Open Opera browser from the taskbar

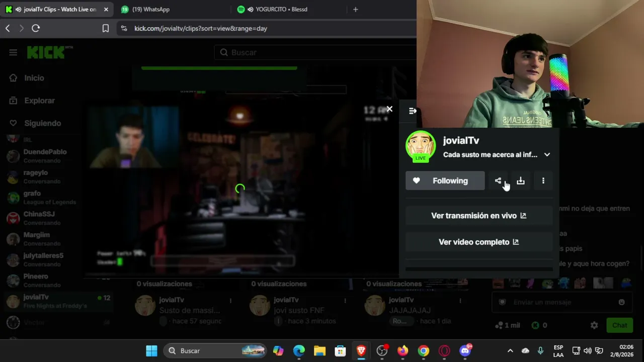pos(444,351)
